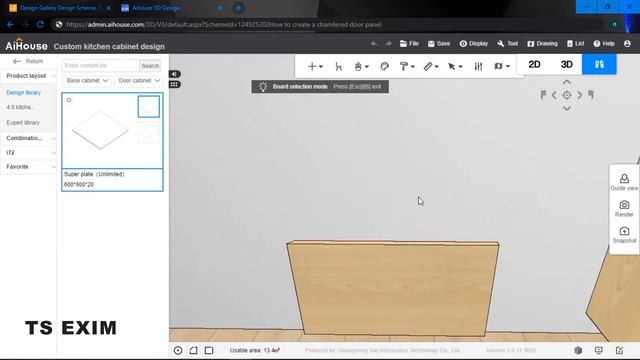
Task: Reload the browser page
Action: pos(40,24)
